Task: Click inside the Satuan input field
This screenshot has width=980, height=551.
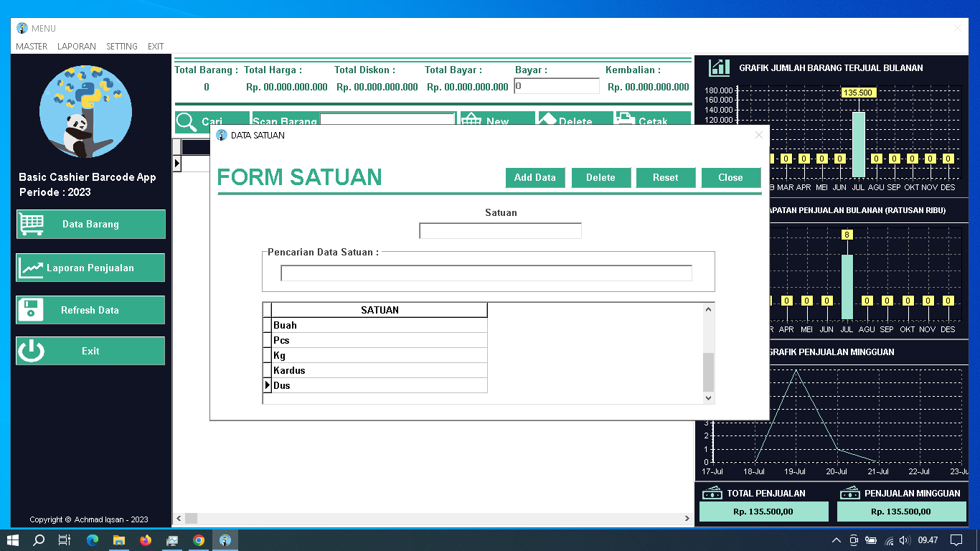Action: [x=500, y=230]
